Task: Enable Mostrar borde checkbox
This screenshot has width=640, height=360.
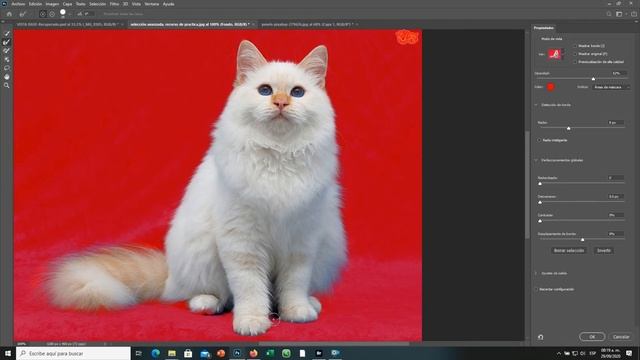Action: point(575,46)
